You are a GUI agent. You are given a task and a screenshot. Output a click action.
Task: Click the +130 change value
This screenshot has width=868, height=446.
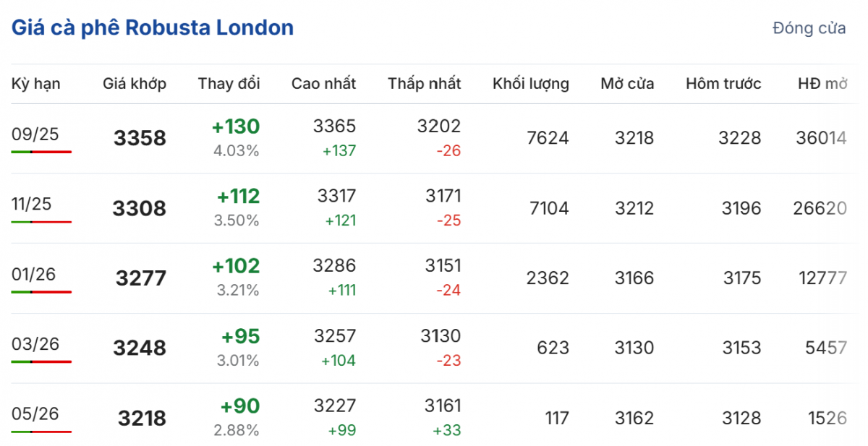click(235, 127)
